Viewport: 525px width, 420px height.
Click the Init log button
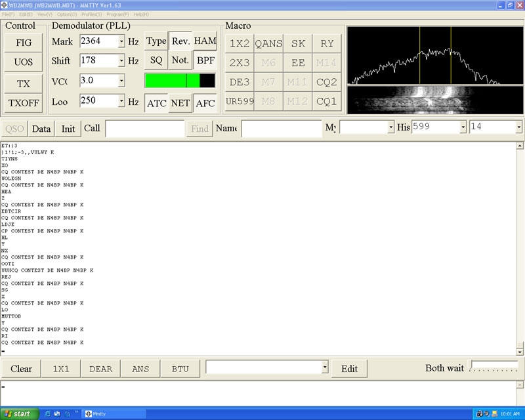point(68,129)
